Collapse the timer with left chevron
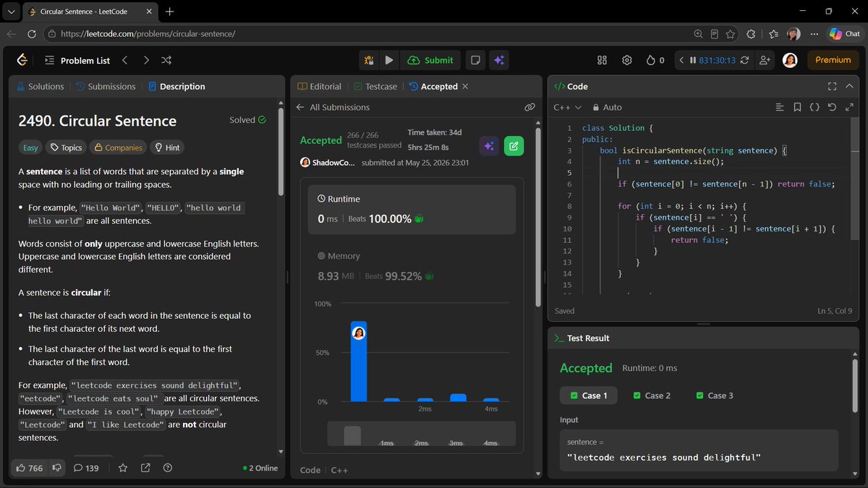Viewport: 868px width, 488px height. pos(681,60)
